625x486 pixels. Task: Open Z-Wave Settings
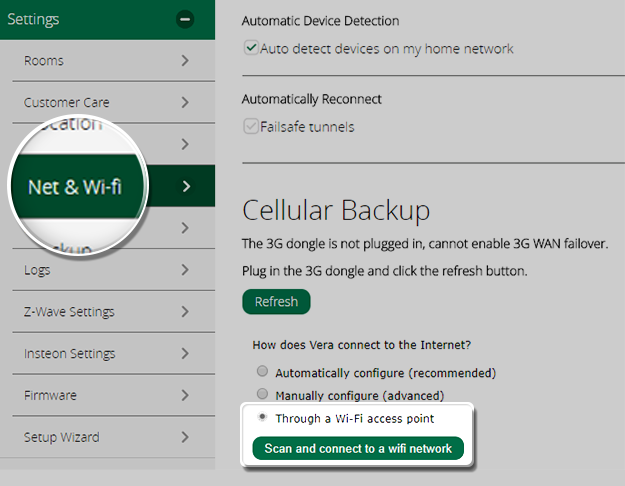[x=69, y=312]
